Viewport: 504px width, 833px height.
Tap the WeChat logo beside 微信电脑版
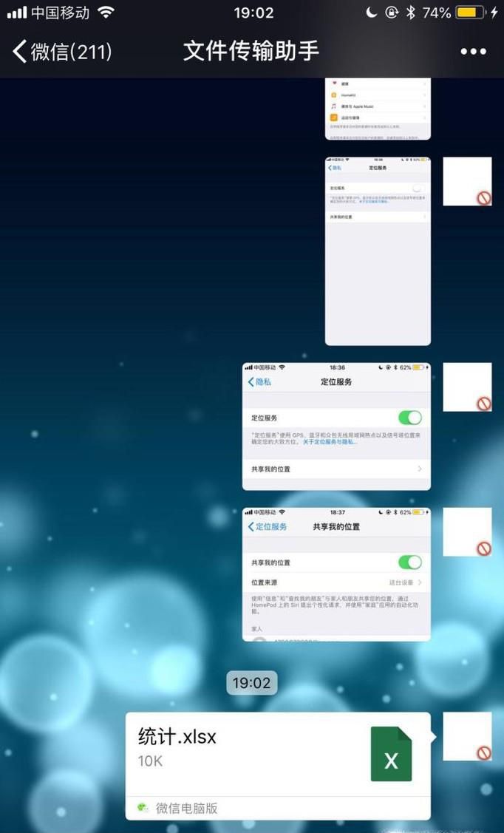[x=143, y=808]
